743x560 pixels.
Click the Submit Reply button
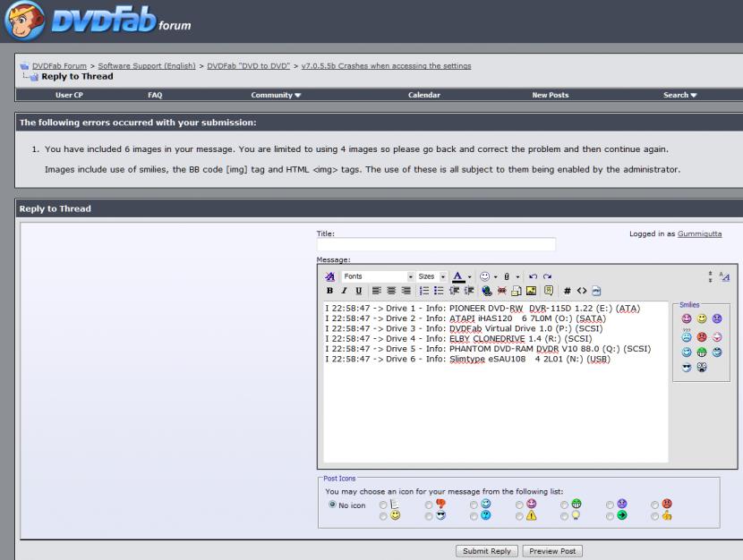487,551
